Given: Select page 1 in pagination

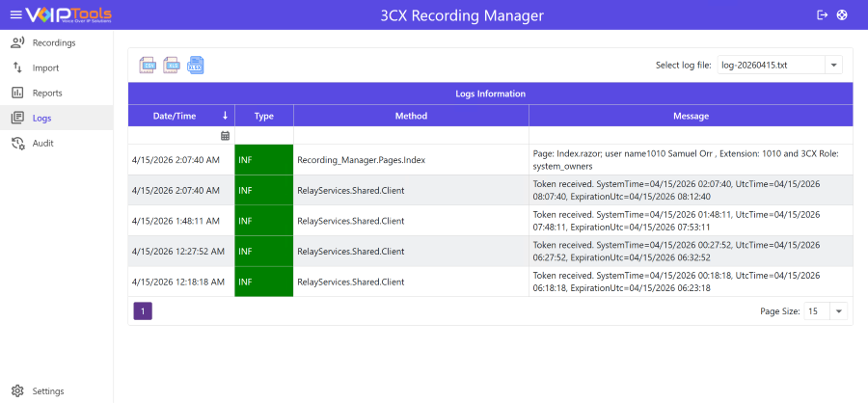Looking at the screenshot, I should (x=142, y=311).
